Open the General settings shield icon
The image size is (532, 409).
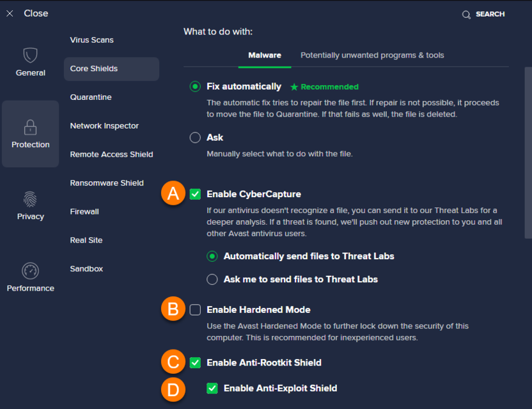pyautogui.click(x=30, y=55)
